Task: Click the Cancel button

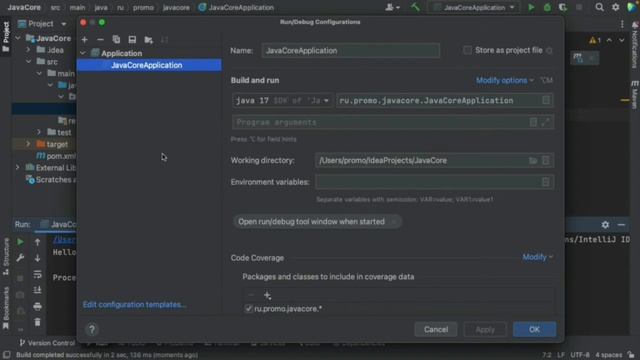Action: (436, 329)
